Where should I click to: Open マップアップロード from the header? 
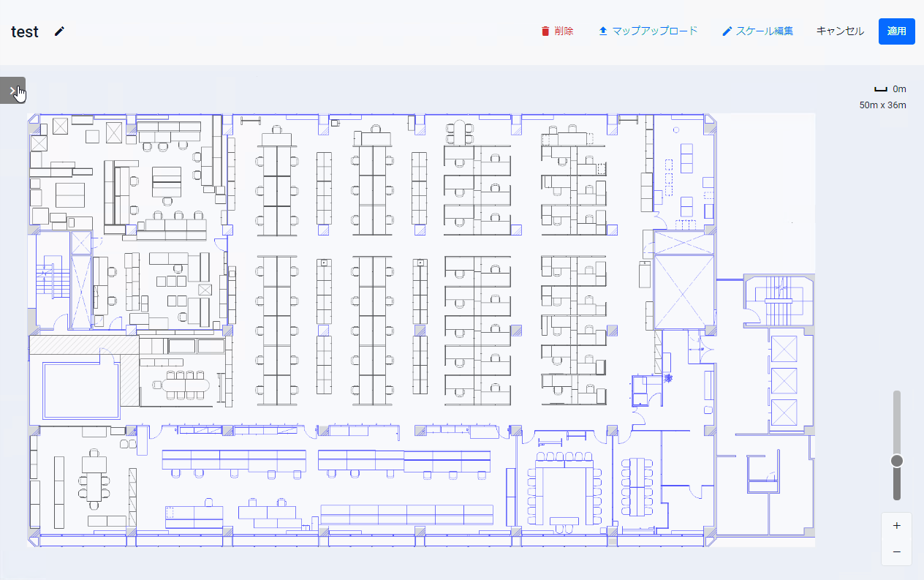tap(654, 31)
